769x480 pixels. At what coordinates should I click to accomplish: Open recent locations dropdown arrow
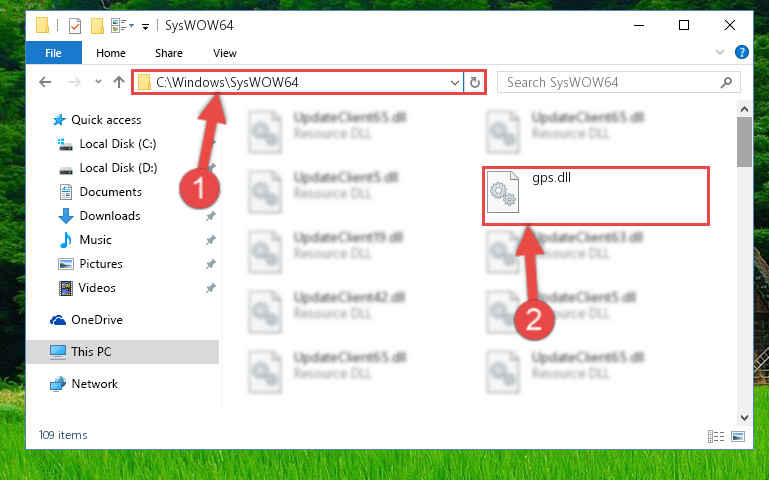[x=99, y=82]
